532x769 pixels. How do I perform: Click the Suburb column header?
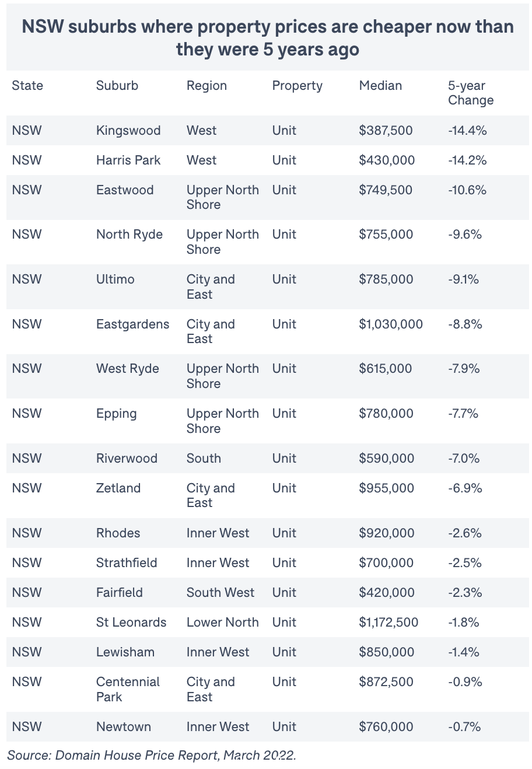(x=117, y=86)
